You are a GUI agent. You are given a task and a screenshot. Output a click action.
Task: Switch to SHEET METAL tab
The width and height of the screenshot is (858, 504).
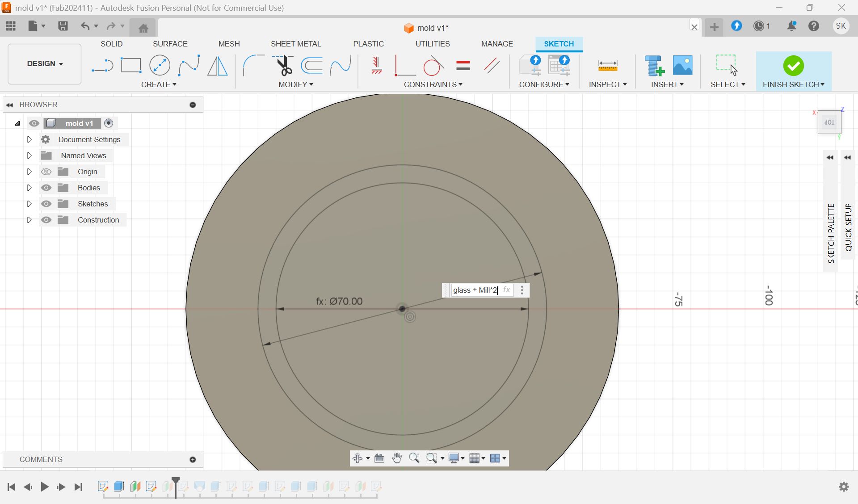[296, 44]
